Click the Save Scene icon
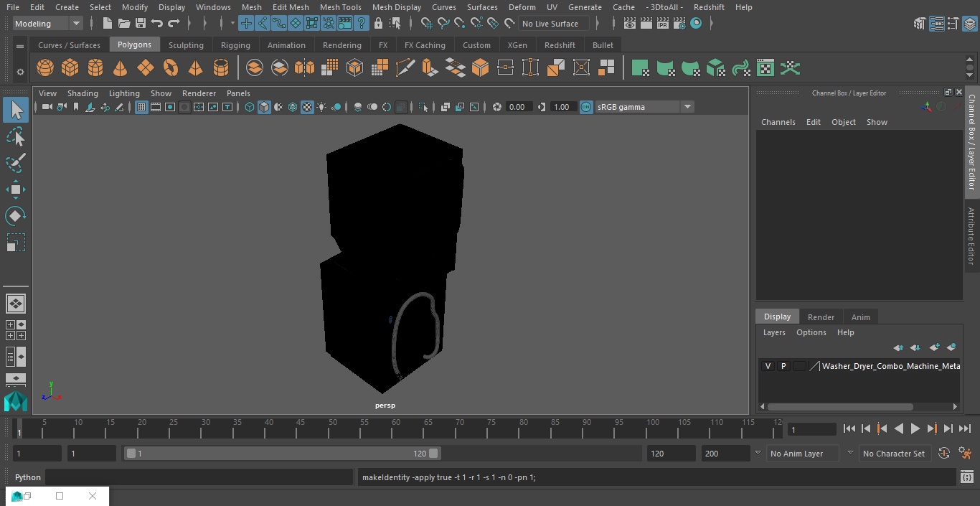This screenshot has height=506, width=980. [x=140, y=24]
